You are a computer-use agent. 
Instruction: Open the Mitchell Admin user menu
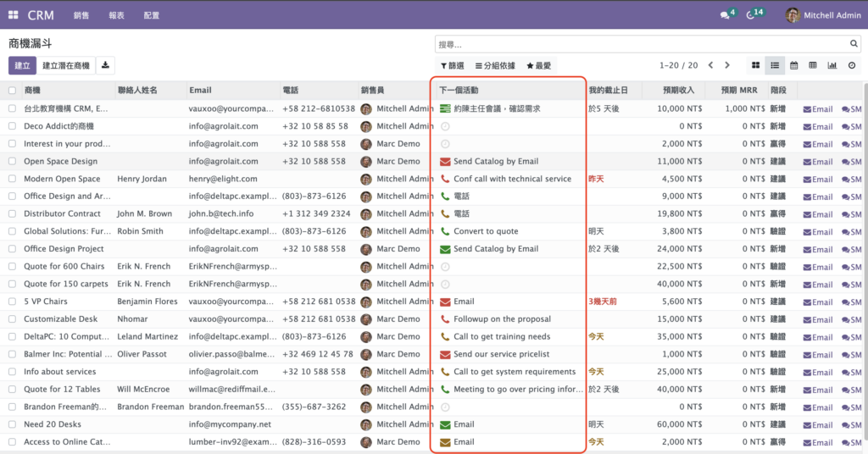(x=822, y=15)
